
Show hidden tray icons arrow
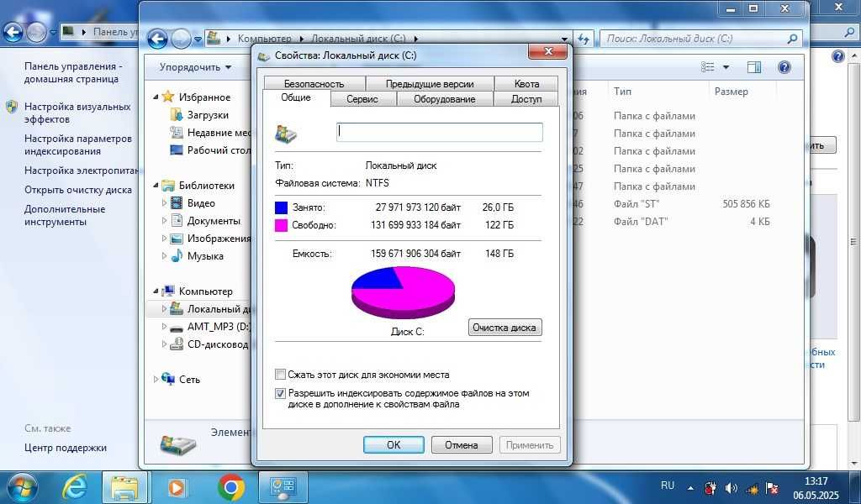[x=691, y=487]
